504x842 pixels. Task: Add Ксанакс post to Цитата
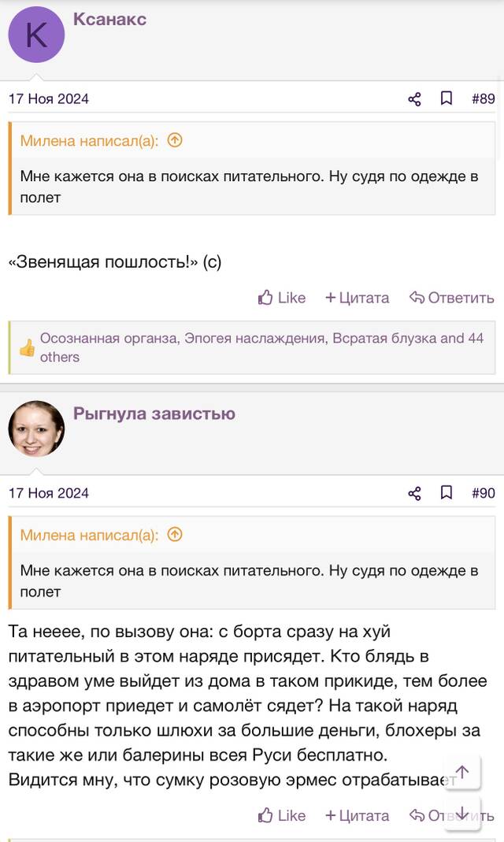(x=358, y=298)
